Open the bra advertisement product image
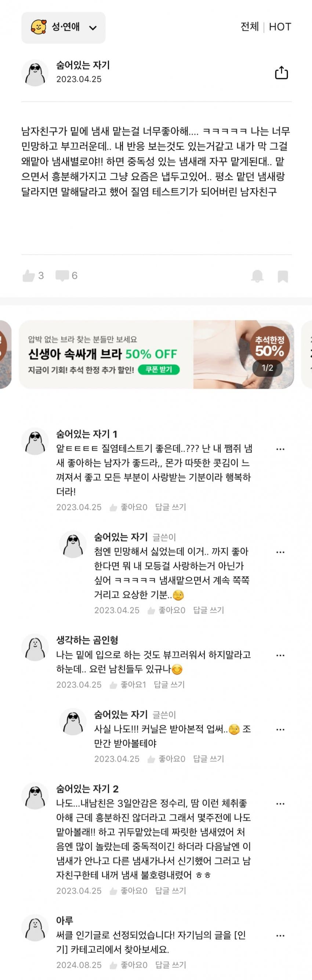Viewport: 312px width, 980px height. (243, 354)
